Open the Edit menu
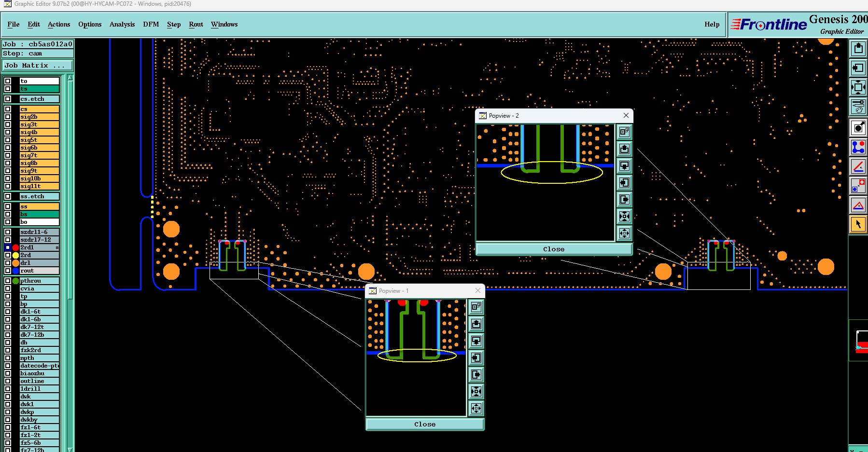 pos(34,24)
